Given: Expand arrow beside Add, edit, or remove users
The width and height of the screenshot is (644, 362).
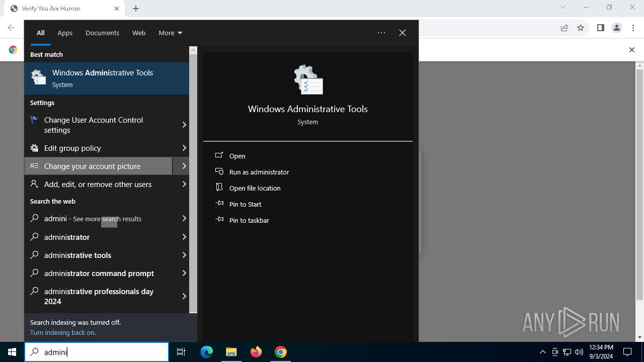Looking at the screenshot, I should tap(184, 184).
